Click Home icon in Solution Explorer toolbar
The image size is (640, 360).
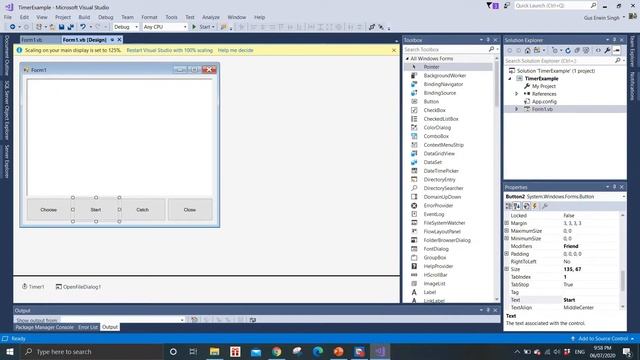pos(527,51)
